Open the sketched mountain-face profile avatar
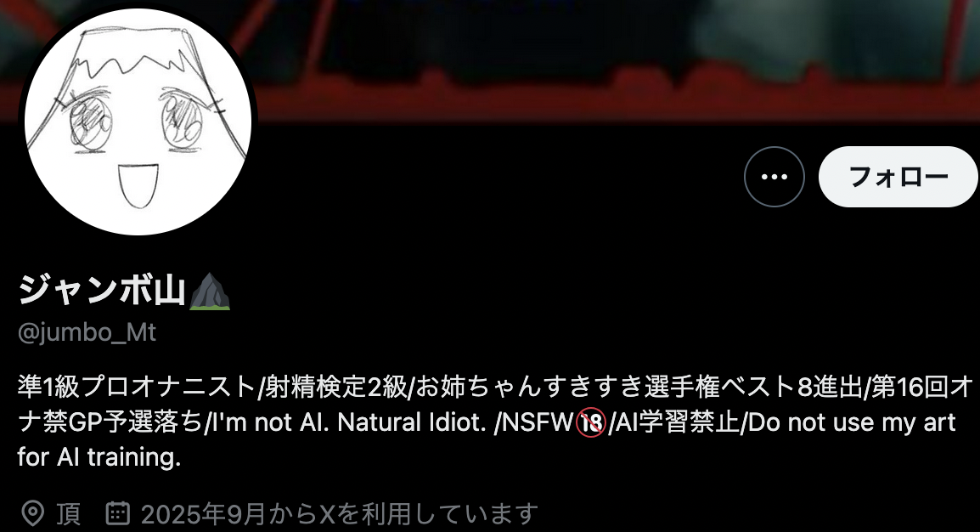 click(x=138, y=122)
